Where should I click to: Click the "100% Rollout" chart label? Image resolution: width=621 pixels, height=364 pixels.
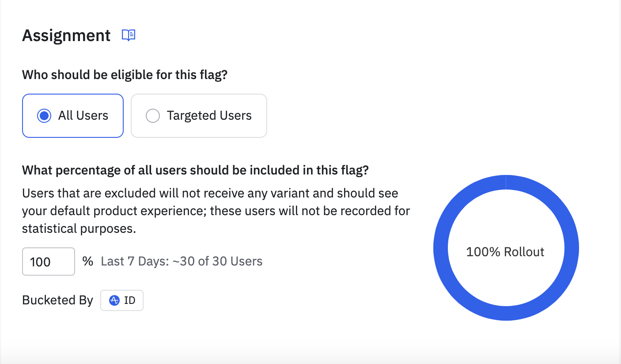[505, 252]
